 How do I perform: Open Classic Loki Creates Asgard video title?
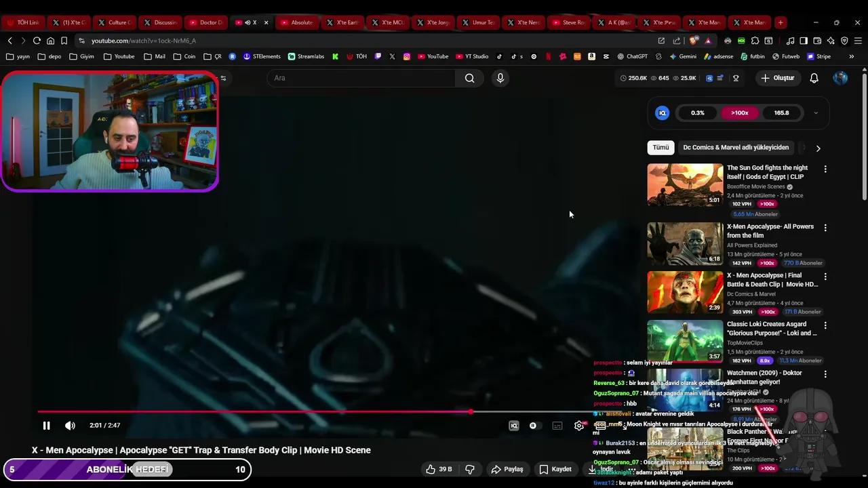pos(772,329)
